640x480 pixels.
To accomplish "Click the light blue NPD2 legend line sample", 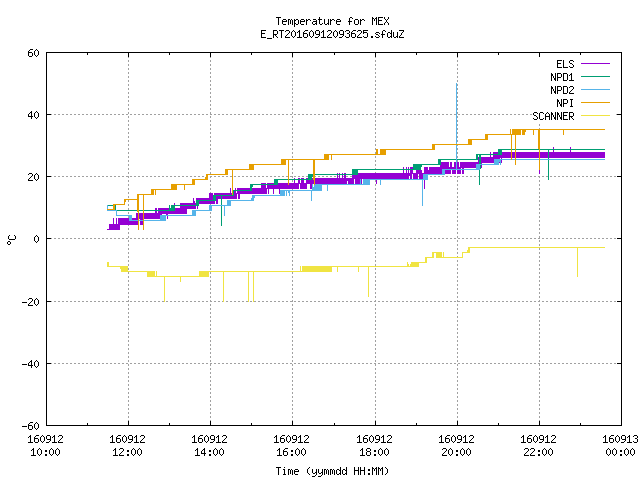I will [x=595, y=89].
